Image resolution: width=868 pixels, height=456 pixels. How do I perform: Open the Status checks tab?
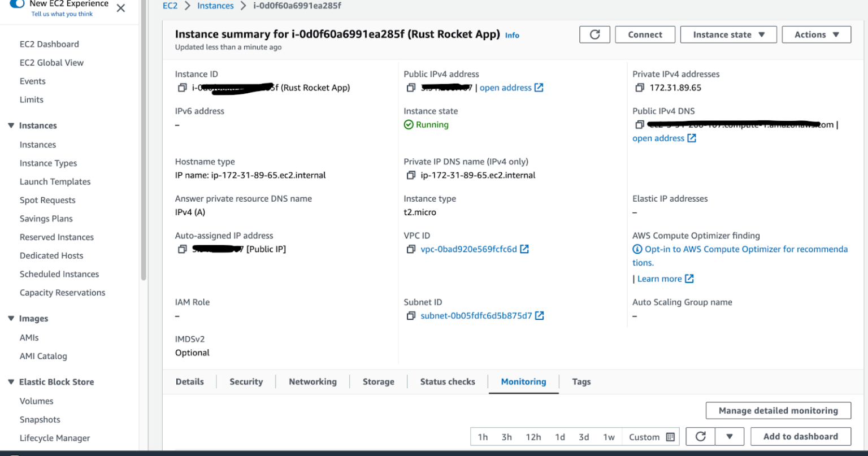click(x=448, y=382)
